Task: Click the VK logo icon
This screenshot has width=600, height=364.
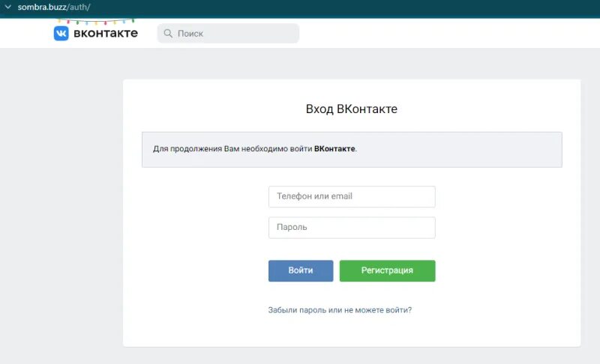Action: [61, 33]
